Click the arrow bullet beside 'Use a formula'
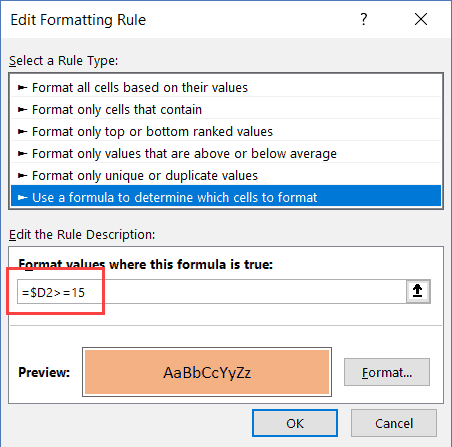 (x=22, y=197)
